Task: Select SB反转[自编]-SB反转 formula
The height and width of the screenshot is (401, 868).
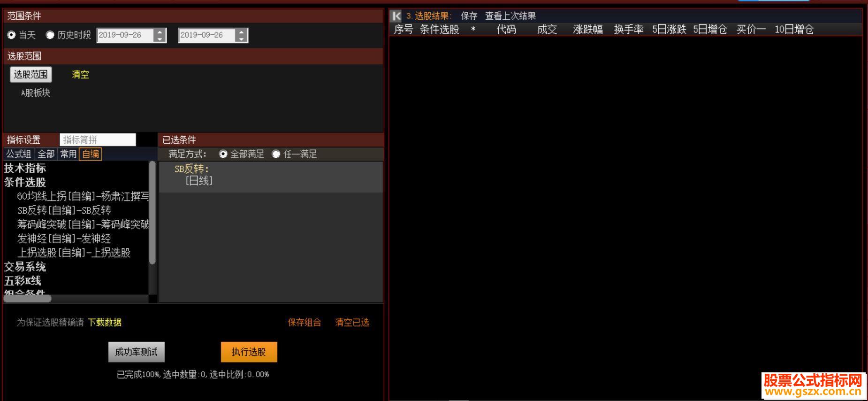Action: click(x=64, y=210)
